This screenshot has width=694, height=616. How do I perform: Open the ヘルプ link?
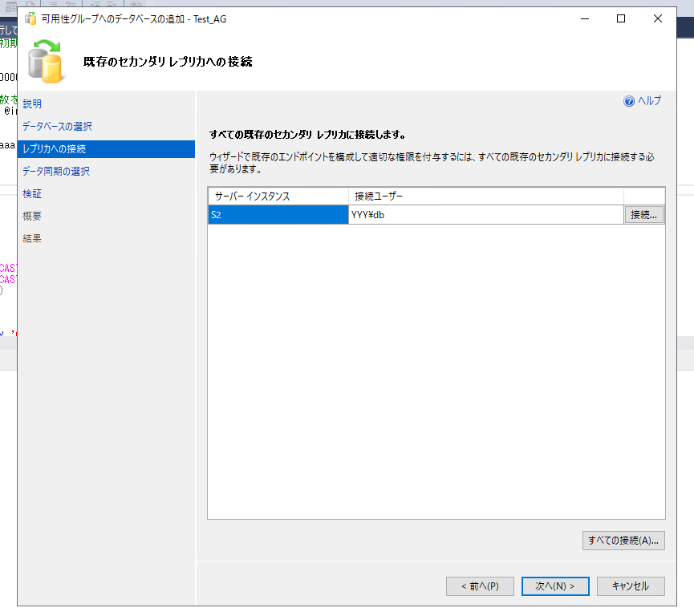point(649,101)
